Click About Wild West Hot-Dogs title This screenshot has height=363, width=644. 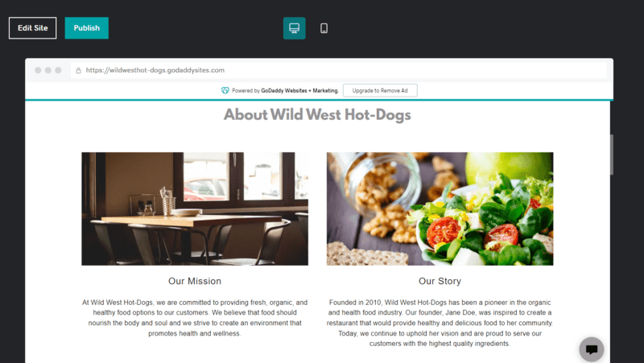(x=317, y=114)
